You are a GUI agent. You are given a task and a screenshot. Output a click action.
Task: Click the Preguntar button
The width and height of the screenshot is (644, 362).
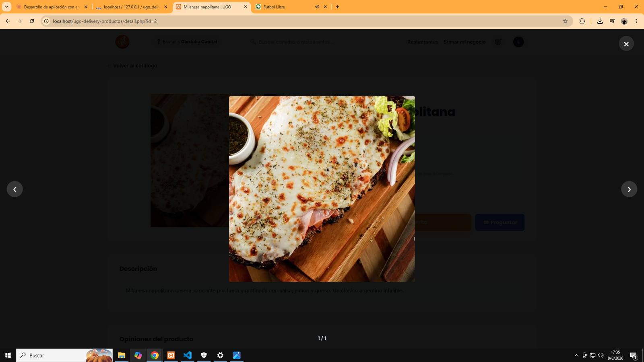coord(500,222)
